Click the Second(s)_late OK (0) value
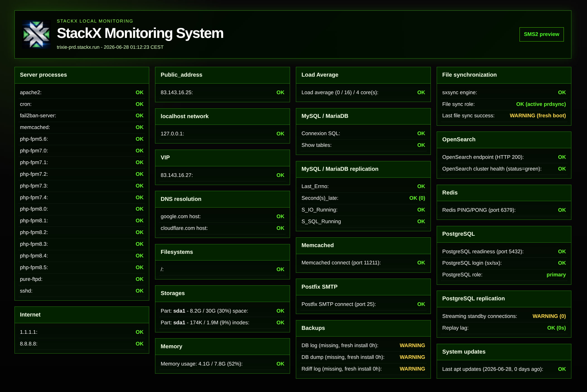Viewport: 587px width, 392px height. click(x=417, y=198)
